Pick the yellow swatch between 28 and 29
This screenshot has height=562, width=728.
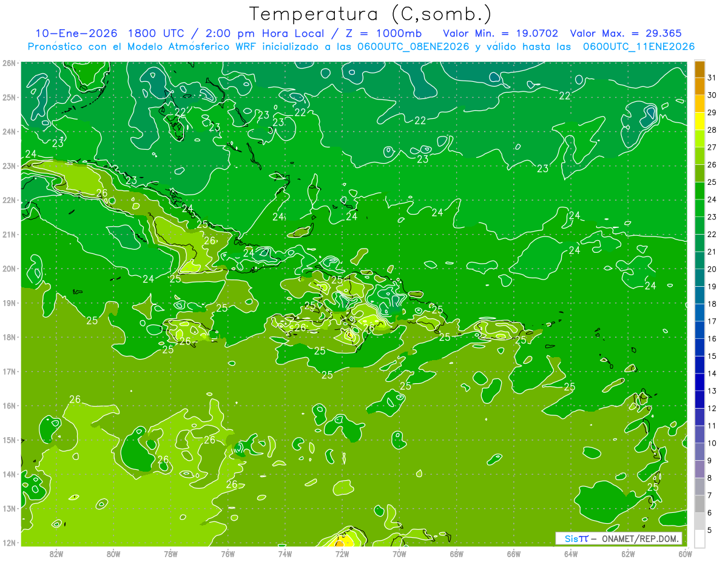[x=699, y=121]
